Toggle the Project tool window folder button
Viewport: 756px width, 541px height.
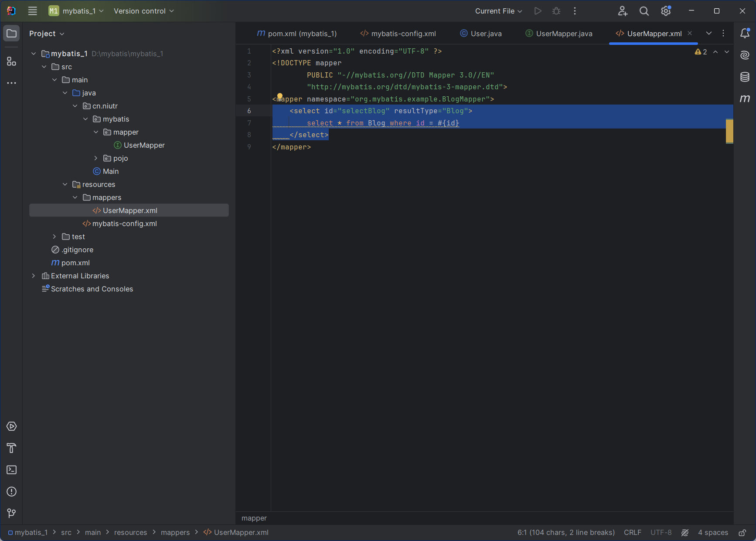click(12, 34)
